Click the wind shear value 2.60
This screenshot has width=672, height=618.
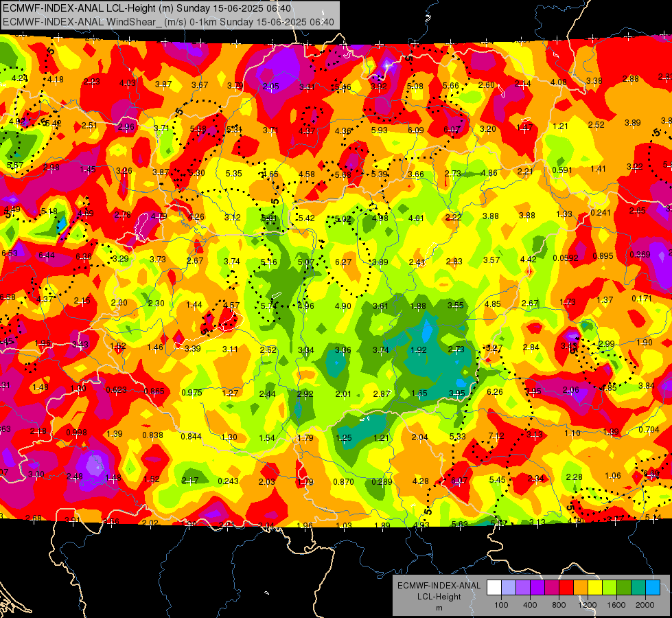tap(487, 85)
